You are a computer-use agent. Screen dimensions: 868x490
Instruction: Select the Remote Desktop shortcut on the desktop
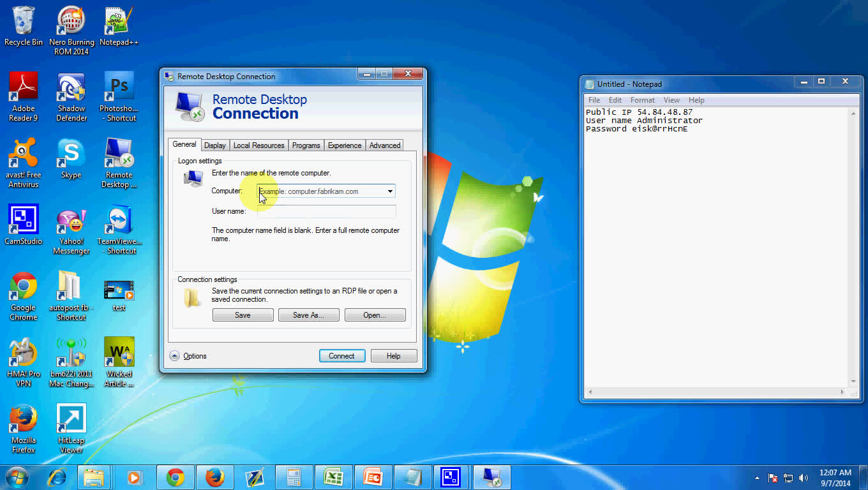(119, 163)
